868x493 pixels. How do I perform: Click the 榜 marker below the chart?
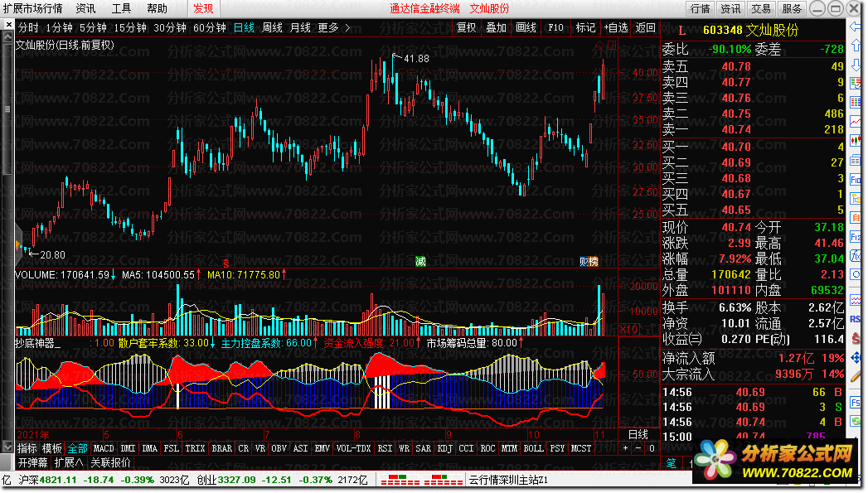click(x=594, y=261)
